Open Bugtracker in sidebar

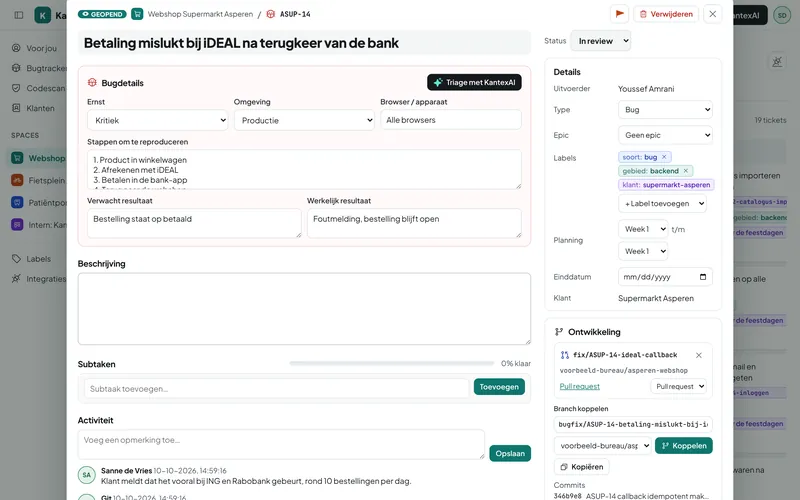point(39,68)
